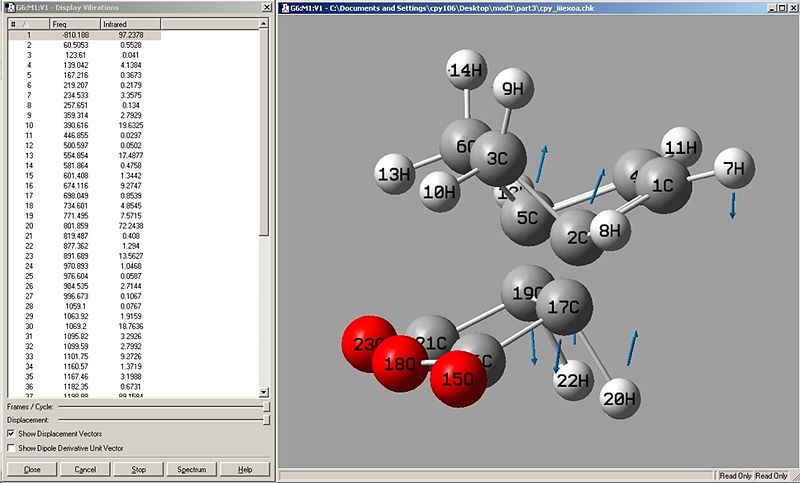Close the molecule viewer window

(x=791, y=8)
